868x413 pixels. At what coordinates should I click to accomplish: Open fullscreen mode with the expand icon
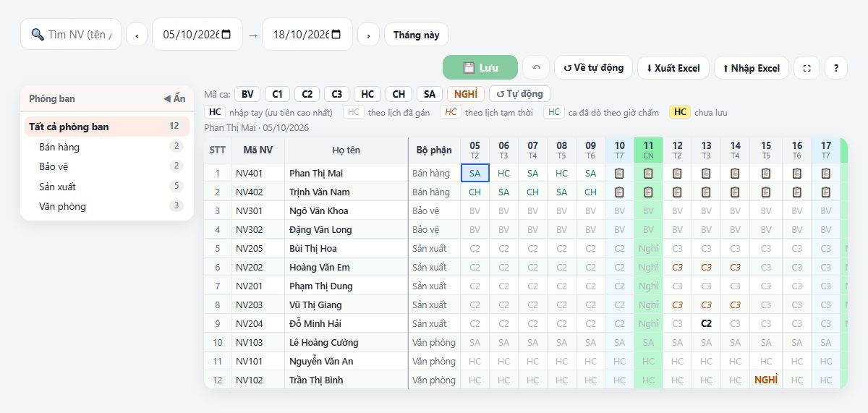(807, 67)
